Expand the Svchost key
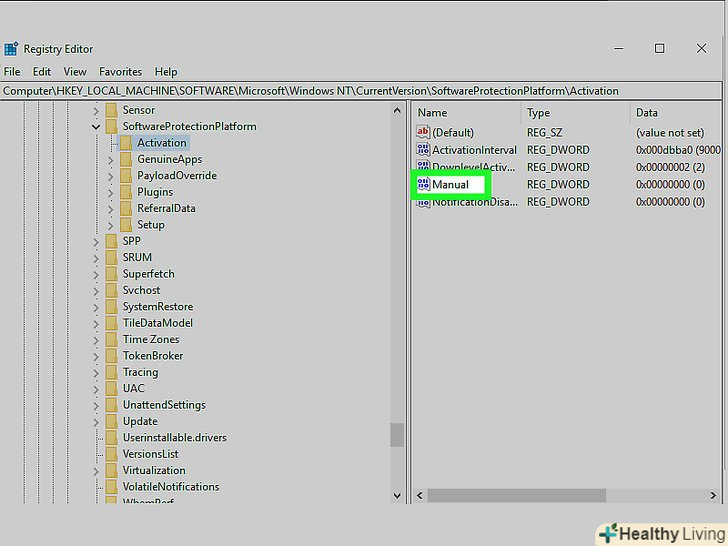The width and height of the screenshot is (728, 546). click(x=96, y=291)
